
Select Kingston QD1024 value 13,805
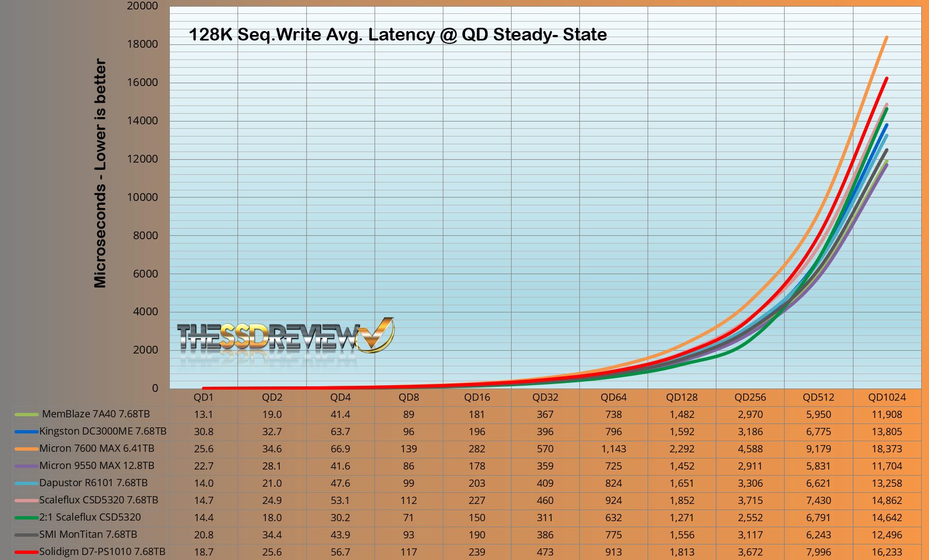[887, 432]
